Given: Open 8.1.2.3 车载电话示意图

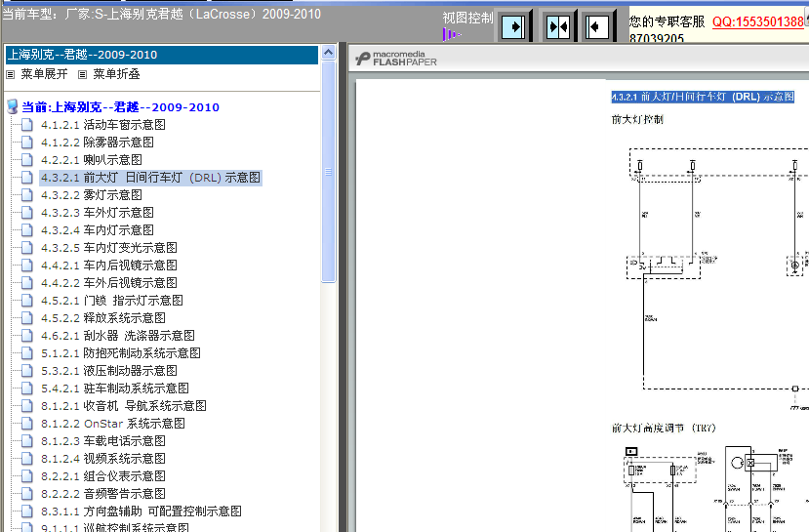Looking at the screenshot, I should pyautogui.click(x=103, y=440).
